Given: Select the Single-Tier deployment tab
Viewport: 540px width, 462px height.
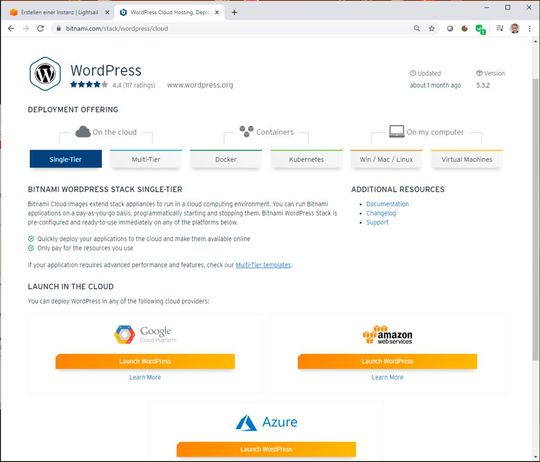Looking at the screenshot, I should tap(66, 159).
